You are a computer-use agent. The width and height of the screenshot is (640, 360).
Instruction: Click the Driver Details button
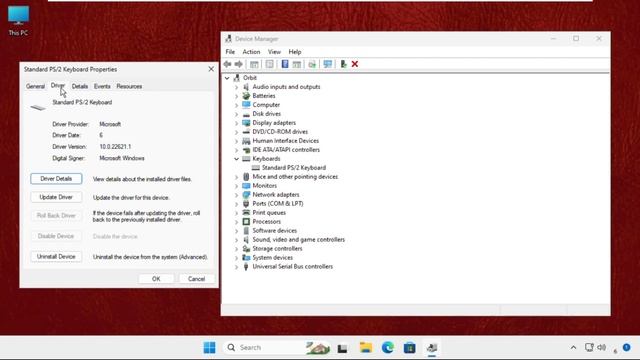click(56, 179)
